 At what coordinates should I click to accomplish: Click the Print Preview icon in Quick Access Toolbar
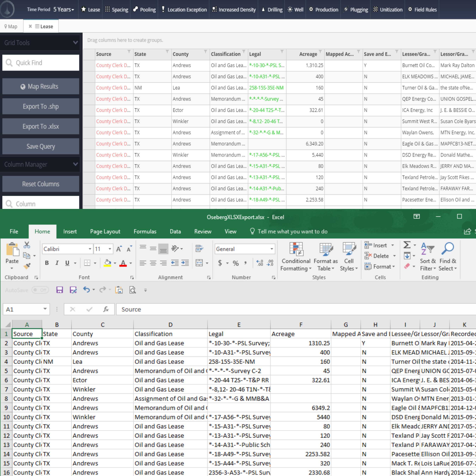tap(133, 290)
